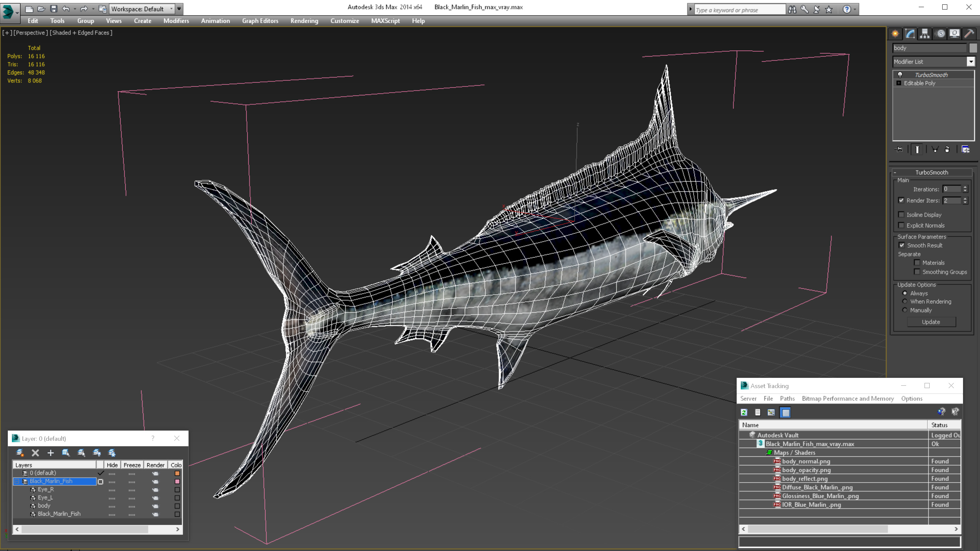The image size is (980, 551).
Task: Click the Pin Stack icon
Action: click(x=899, y=149)
